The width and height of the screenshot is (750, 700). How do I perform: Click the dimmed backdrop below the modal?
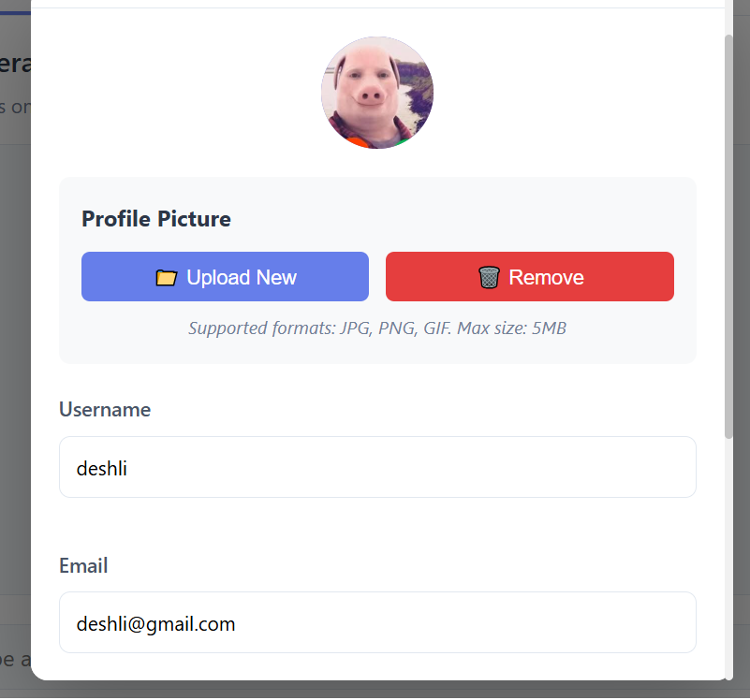(x=373, y=690)
